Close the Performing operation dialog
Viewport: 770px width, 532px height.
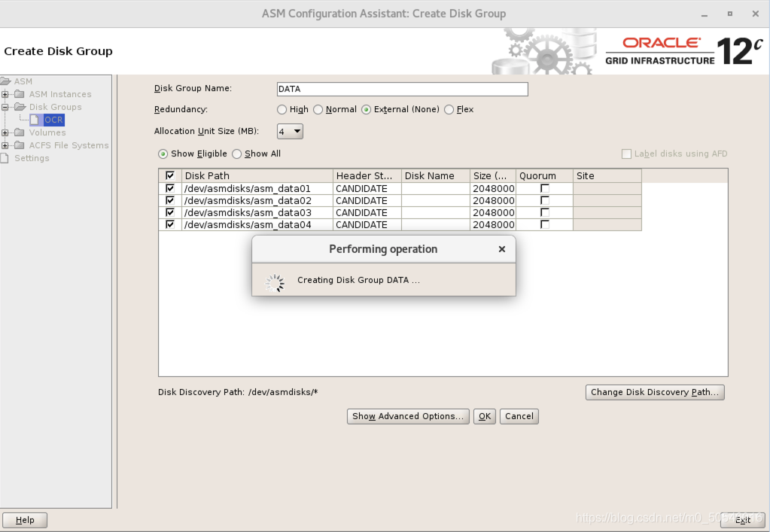click(501, 249)
